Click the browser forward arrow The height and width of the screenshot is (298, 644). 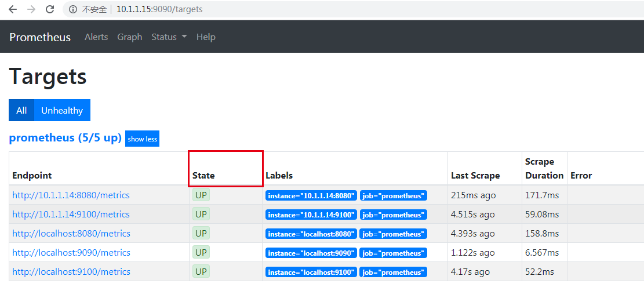pos(31,9)
